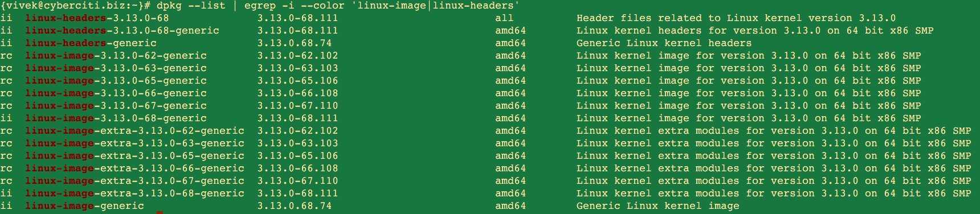Image resolution: width=980 pixels, height=214 pixels.
Task: Select linux-image-3.13.0-66-generic entry
Action: pos(116,93)
